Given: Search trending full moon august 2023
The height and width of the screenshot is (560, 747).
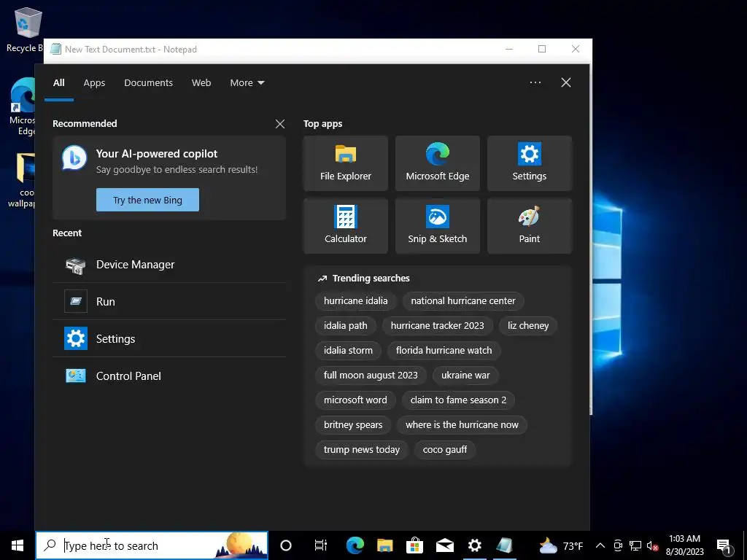Looking at the screenshot, I should click(371, 376).
